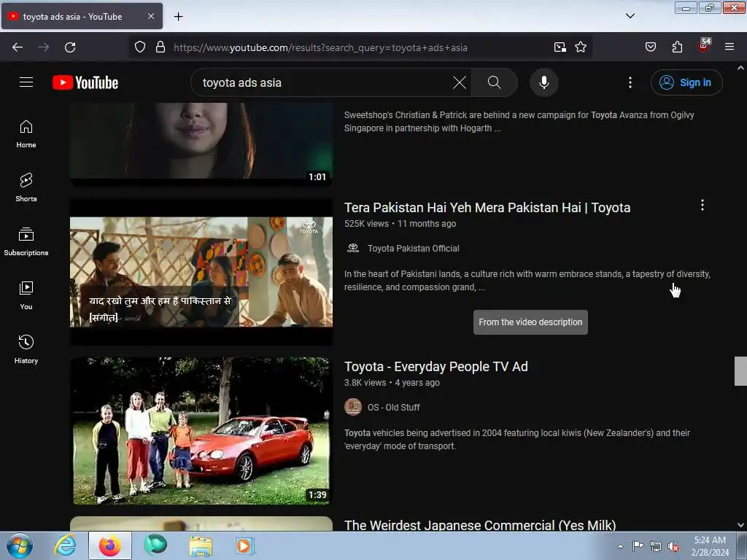747x560 pixels.
Task: Open Tera Pakistan Hai Yeh Mera Pakistan Hai video title
Action: point(487,208)
